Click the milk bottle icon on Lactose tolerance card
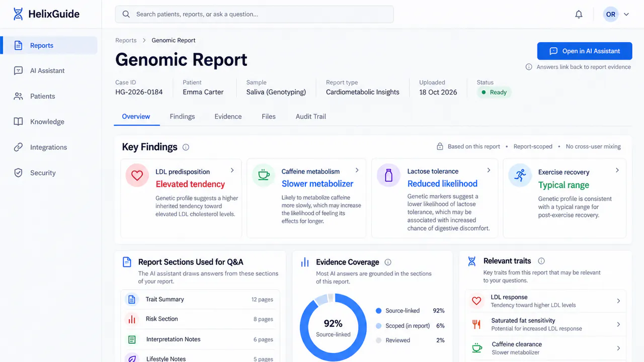This screenshot has width=644, height=362. pos(388,175)
